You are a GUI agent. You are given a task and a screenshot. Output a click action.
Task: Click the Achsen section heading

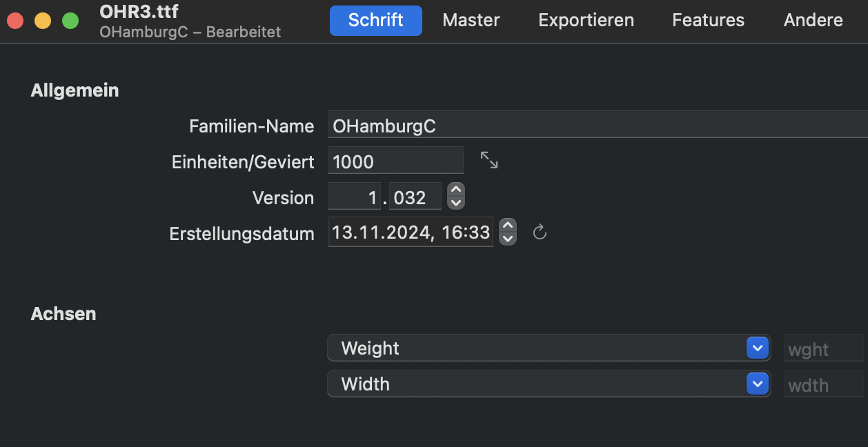(x=63, y=314)
